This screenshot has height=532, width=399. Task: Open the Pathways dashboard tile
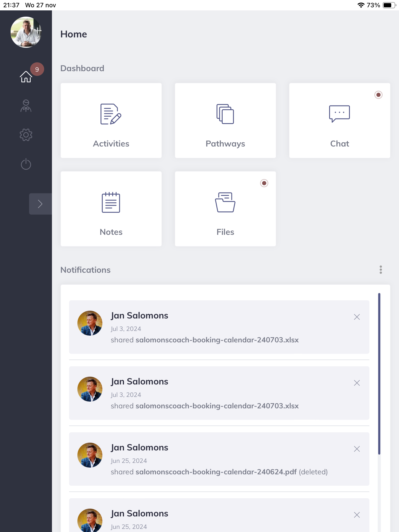click(x=225, y=121)
